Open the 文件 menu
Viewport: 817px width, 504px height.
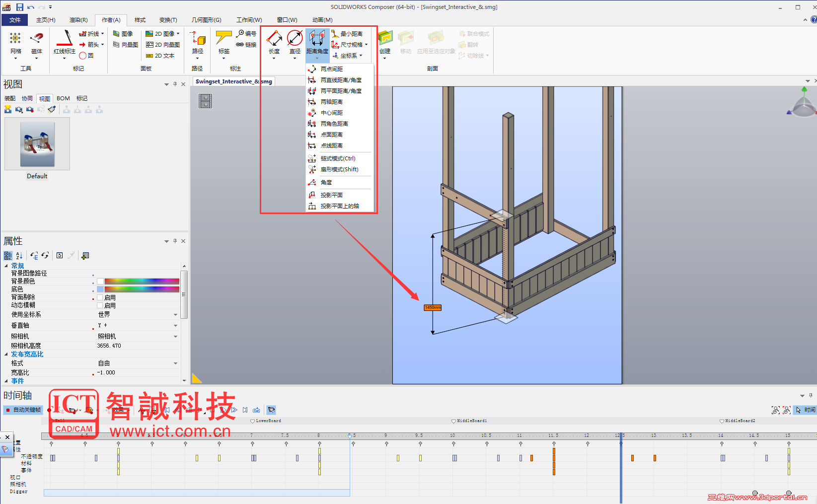tap(15, 20)
